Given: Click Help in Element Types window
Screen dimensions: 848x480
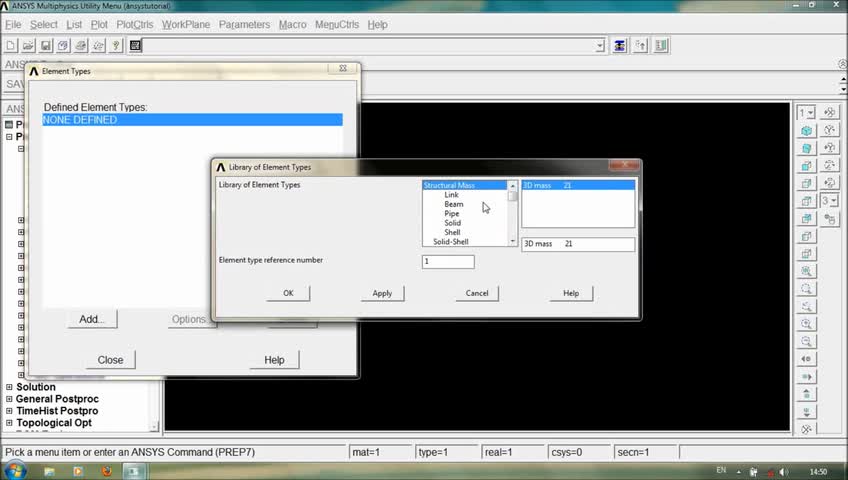Looking at the screenshot, I should pyautogui.click(x=274, y=360).
